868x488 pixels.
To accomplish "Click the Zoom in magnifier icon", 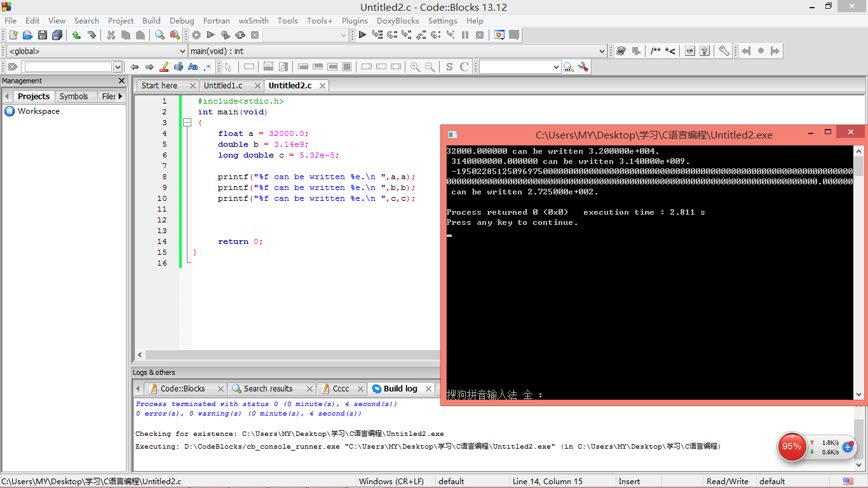I will (x=415, y=67).
